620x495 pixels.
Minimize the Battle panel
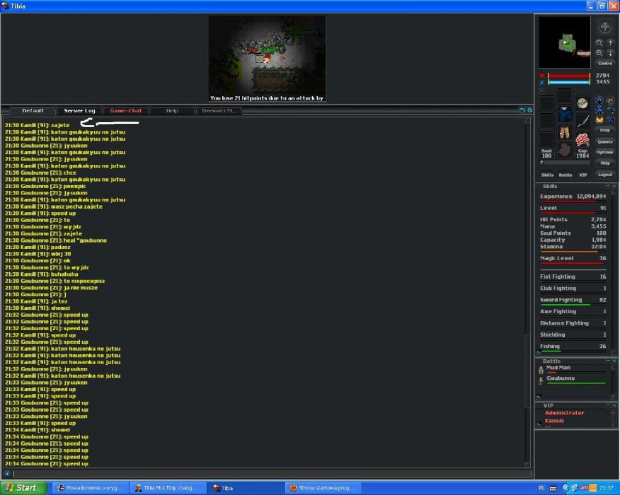click(x=608, y=361)
